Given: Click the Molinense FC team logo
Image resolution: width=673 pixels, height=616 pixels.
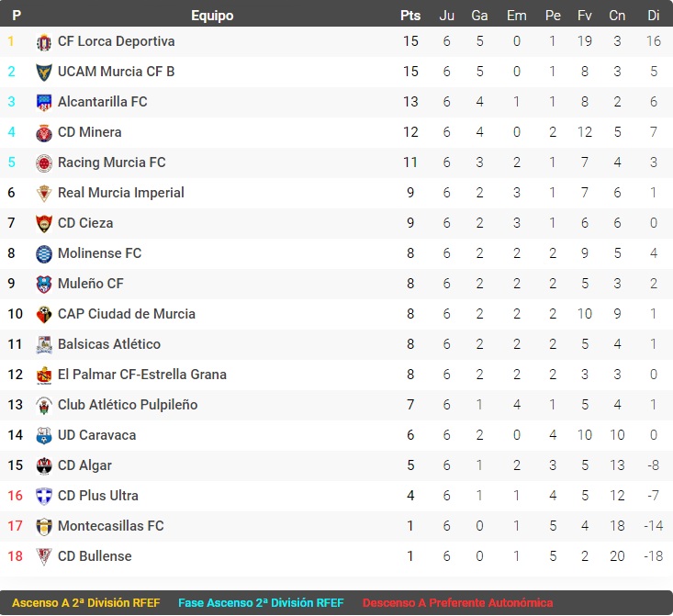Looking at the screenshot, I should point(44,254).
